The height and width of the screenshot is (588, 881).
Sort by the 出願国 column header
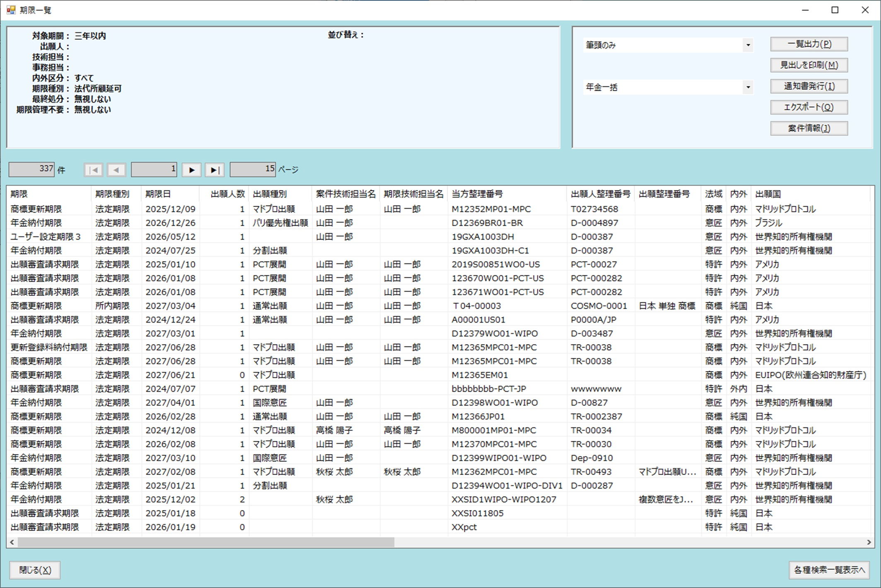coord(811,194)
